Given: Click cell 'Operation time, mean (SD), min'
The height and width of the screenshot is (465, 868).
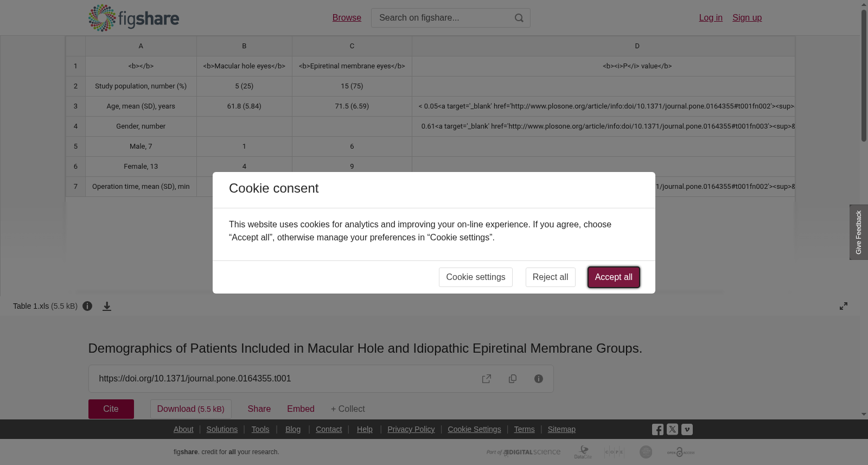Looking at the screenshot, I should click(x=141, y=187).
